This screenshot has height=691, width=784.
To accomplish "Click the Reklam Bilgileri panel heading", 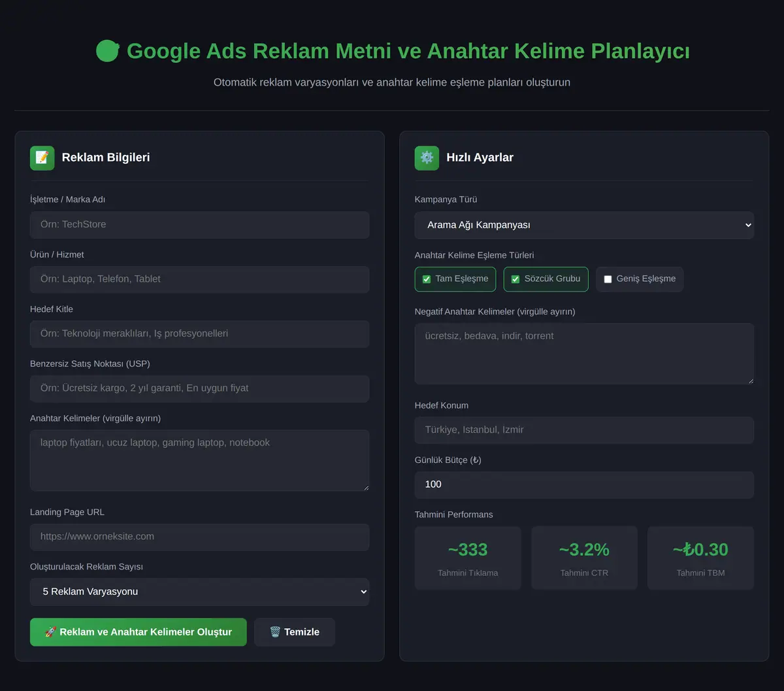I will (x=106, y=158).
